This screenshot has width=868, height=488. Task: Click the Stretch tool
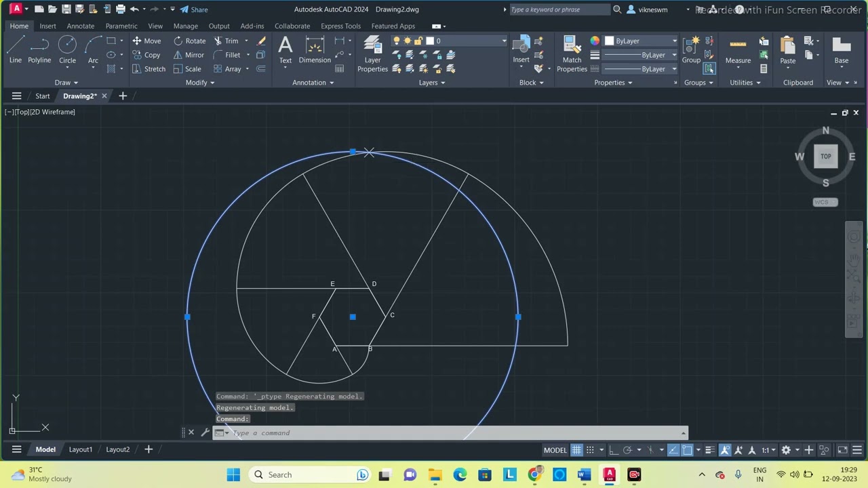click(149, 68)
